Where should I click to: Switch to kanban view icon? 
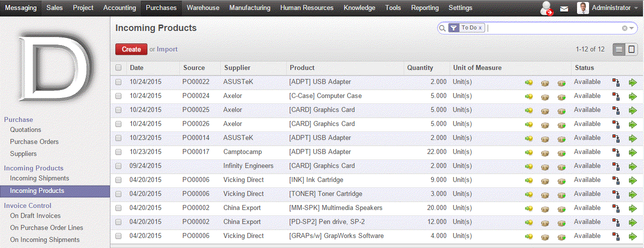tap(632, 49)
